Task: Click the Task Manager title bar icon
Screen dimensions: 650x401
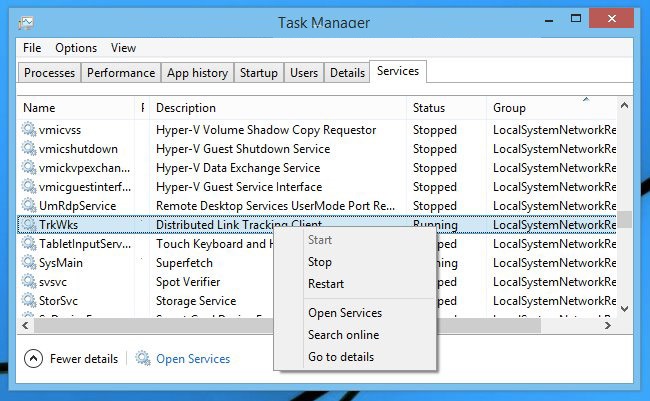Action: (26, 23)
